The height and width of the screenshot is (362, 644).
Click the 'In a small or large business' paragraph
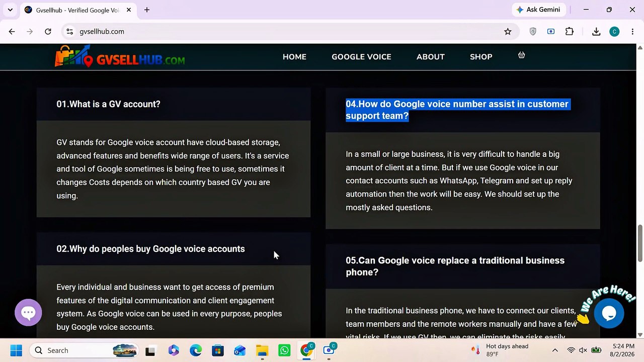coord(459,180)
